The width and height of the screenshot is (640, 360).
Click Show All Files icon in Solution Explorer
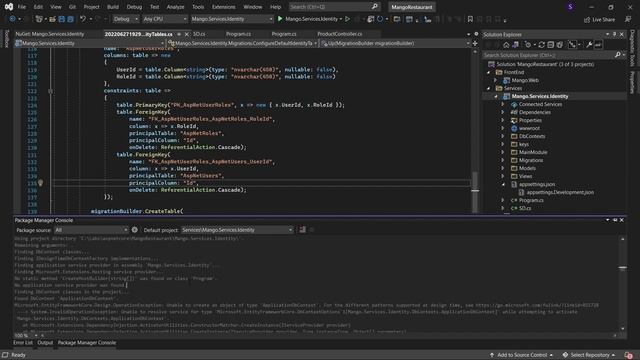pos(560,45)
